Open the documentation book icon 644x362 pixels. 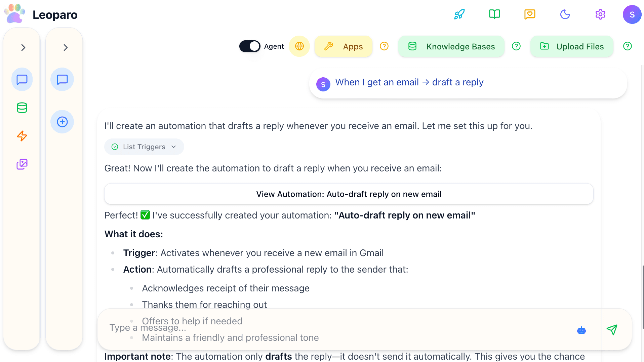[494, 14]
